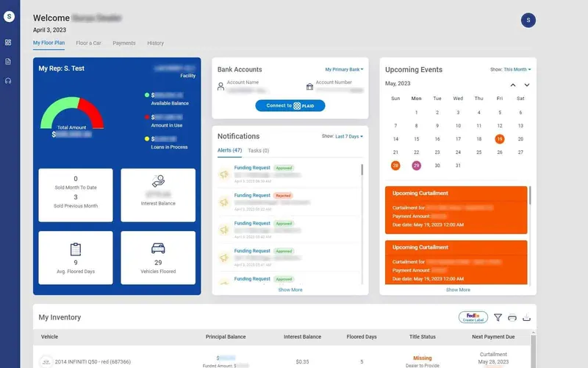Click the megaphone icon of the rejected Funding Request
The width and height of the screenshot is (588, 368).
[x=224, y=202]
